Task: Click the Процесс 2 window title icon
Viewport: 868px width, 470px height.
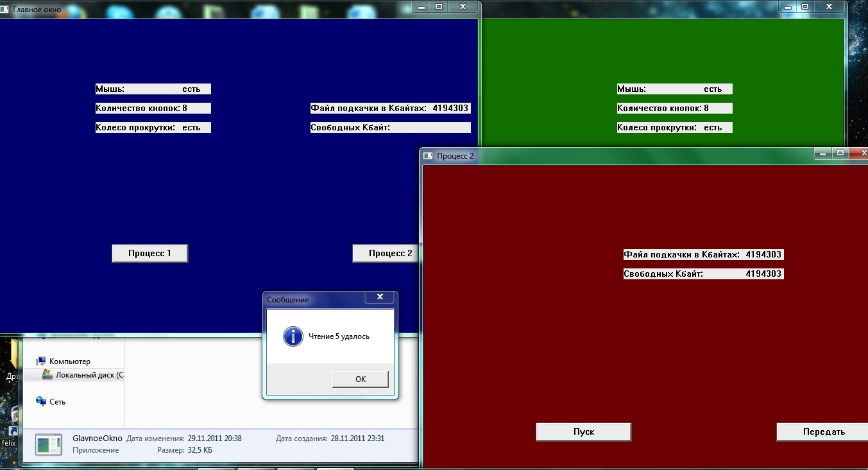Action: pyautogui.click(x=429, y=156)
